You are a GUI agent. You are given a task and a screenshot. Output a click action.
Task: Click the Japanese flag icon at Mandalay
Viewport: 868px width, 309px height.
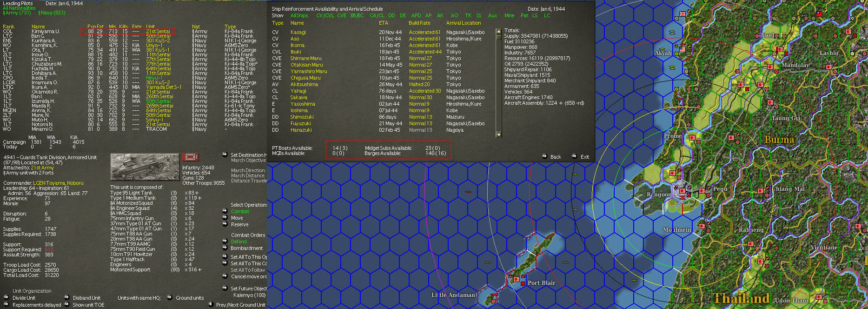770,67
